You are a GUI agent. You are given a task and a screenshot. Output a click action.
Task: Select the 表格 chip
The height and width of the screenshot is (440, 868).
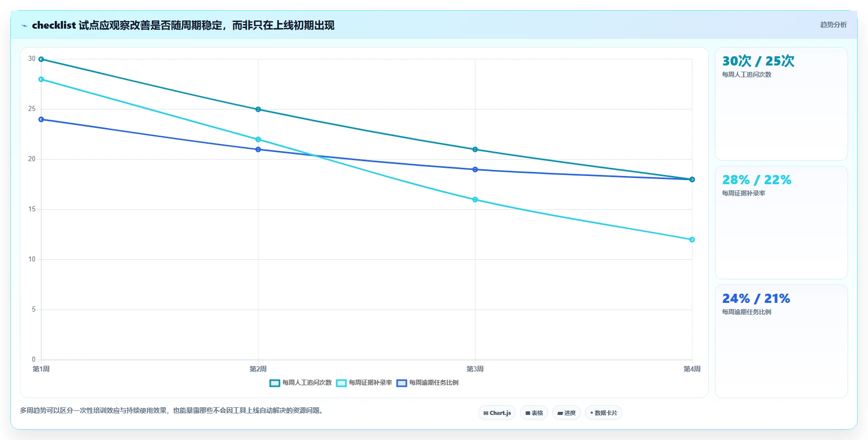point(534,413)
